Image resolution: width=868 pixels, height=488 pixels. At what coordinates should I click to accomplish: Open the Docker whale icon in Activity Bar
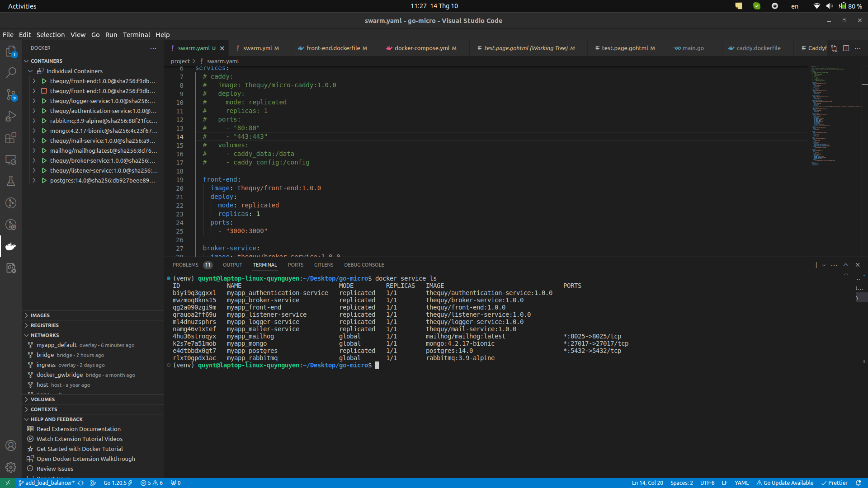[x=11, y=246]
